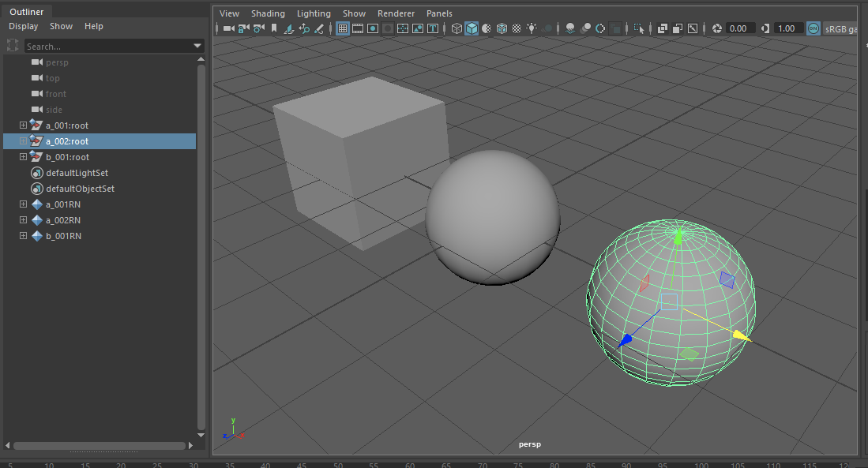Click the Image Plane icon
The image size is (868, 468).
(289, 28)
